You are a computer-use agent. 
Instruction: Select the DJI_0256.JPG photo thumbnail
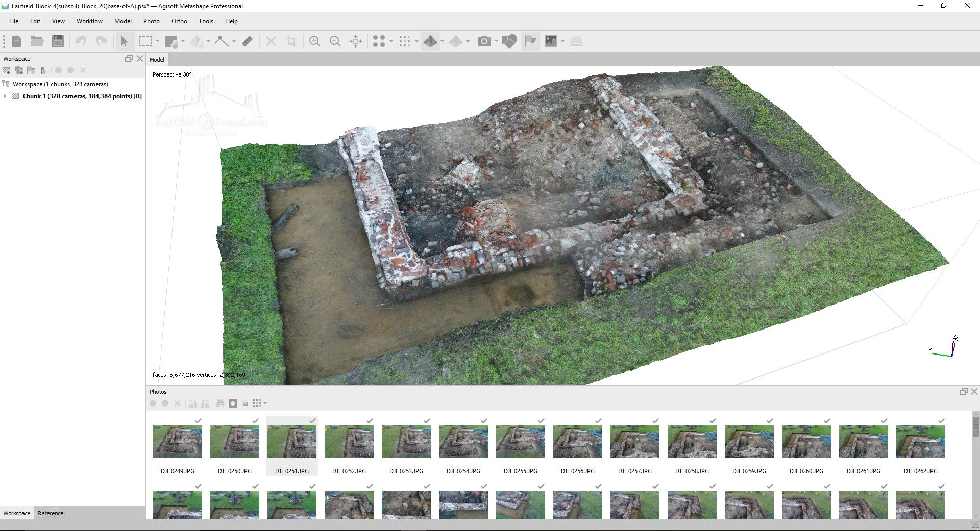click(577, 442)
